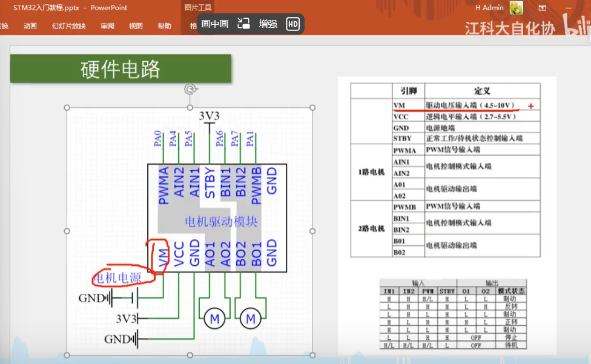Enable 画中画 picture-in-picture mode
The height and width of the screenshot is (364, 591).
click(x=215, y=24)
